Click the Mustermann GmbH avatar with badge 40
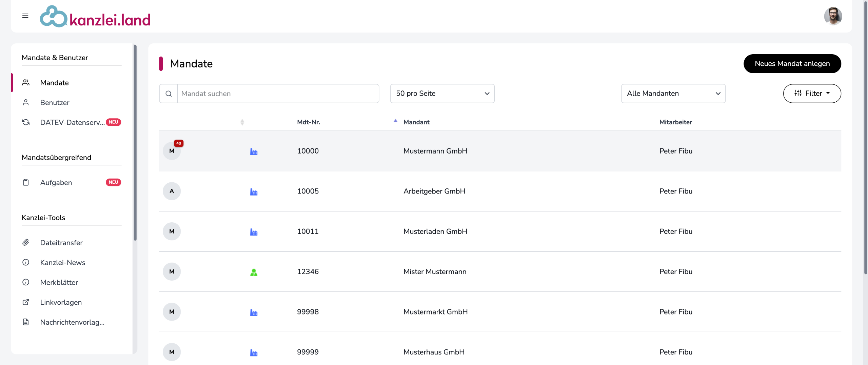 pyautogui.click(x=172, y=151)
